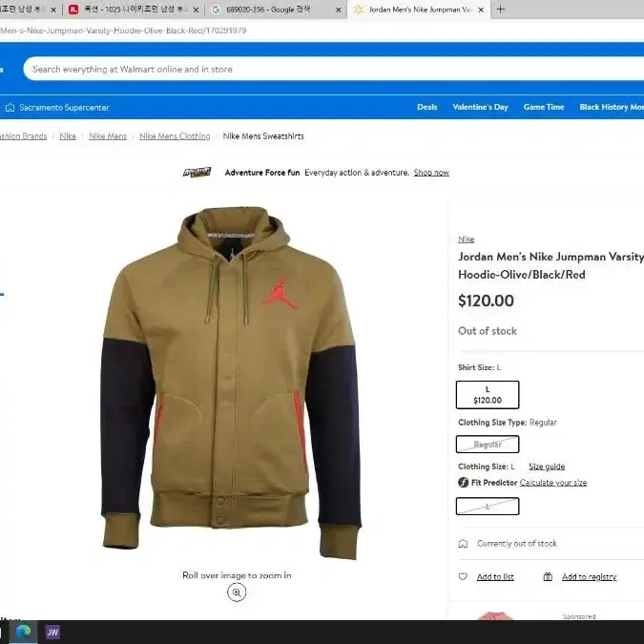This screenshot has height=644, width=644.
Task: Click the olive hoodie product image
Action: (x=231, y=382)
